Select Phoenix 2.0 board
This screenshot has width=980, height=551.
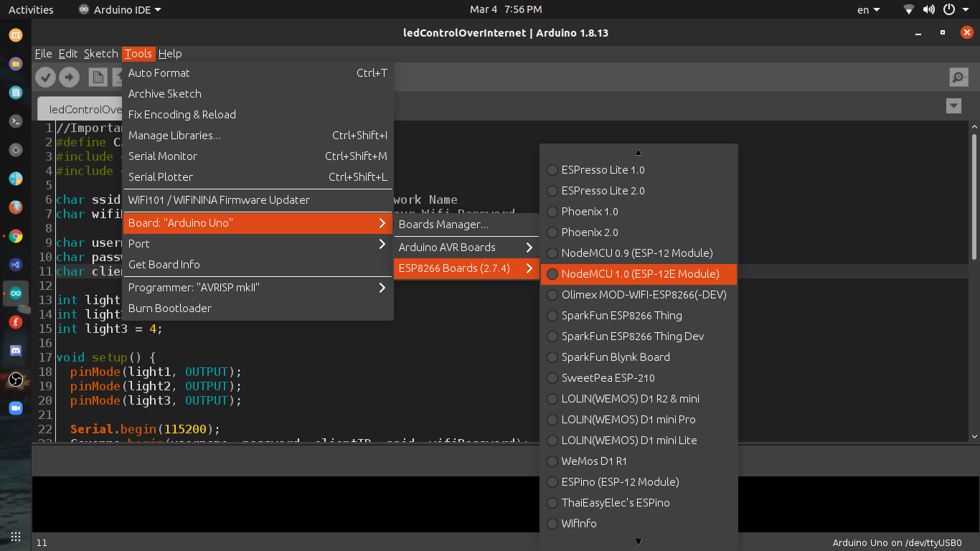coord(639,232)
